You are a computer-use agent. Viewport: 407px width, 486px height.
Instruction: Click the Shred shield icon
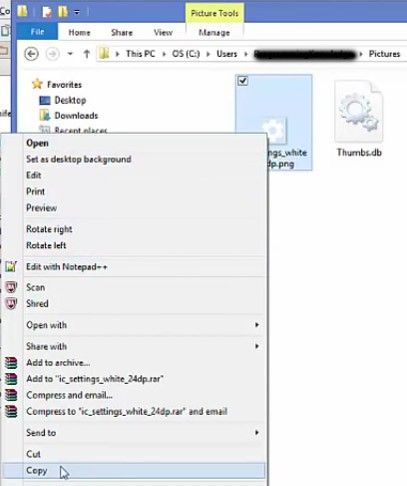pyautogui.click(x=11, y=303)
